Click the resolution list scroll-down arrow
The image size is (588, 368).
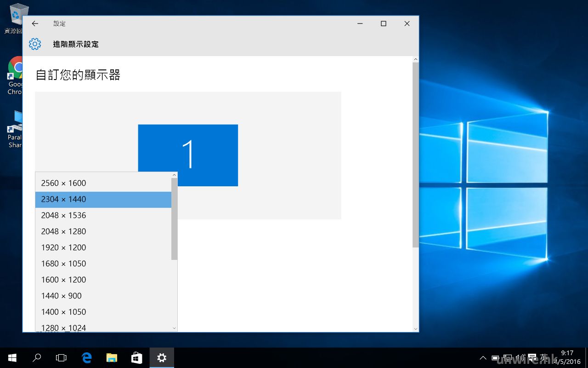tap(174, 328)
